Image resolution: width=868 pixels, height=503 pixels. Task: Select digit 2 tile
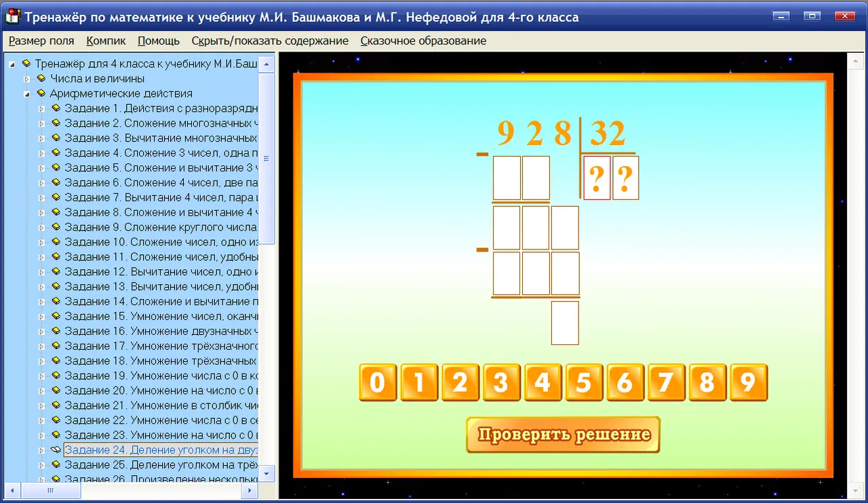[460, 383]
